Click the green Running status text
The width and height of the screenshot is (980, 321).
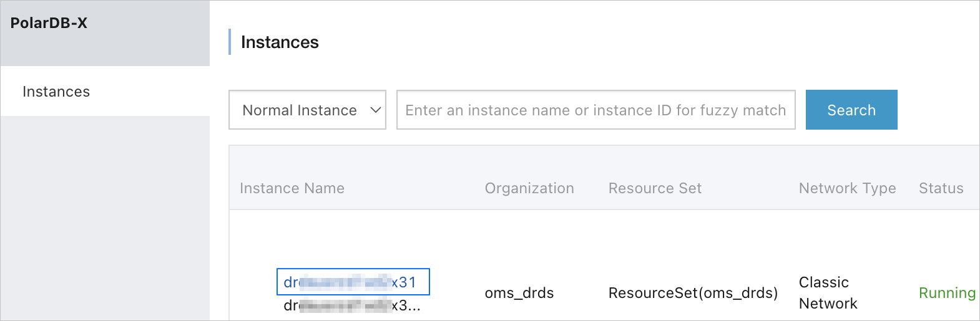[x=946, y=293]
